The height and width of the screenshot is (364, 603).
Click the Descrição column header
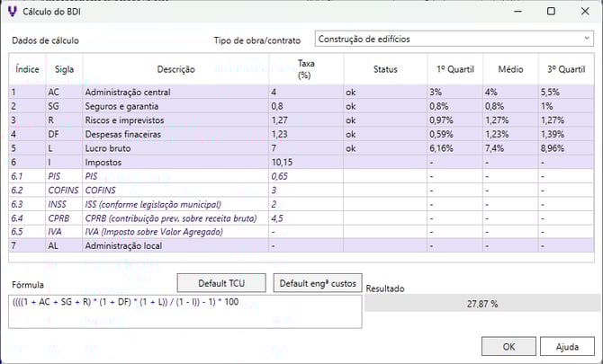point(175,69)
